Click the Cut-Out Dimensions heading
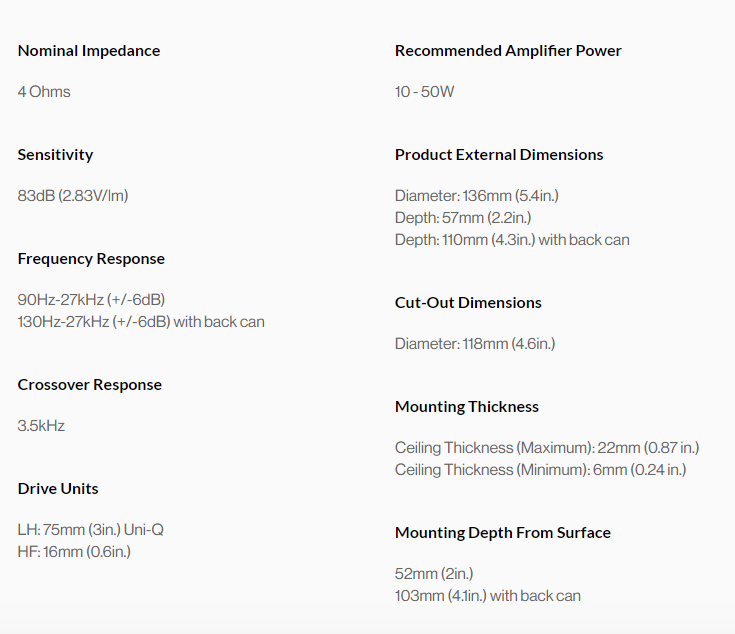 [468, 303]
